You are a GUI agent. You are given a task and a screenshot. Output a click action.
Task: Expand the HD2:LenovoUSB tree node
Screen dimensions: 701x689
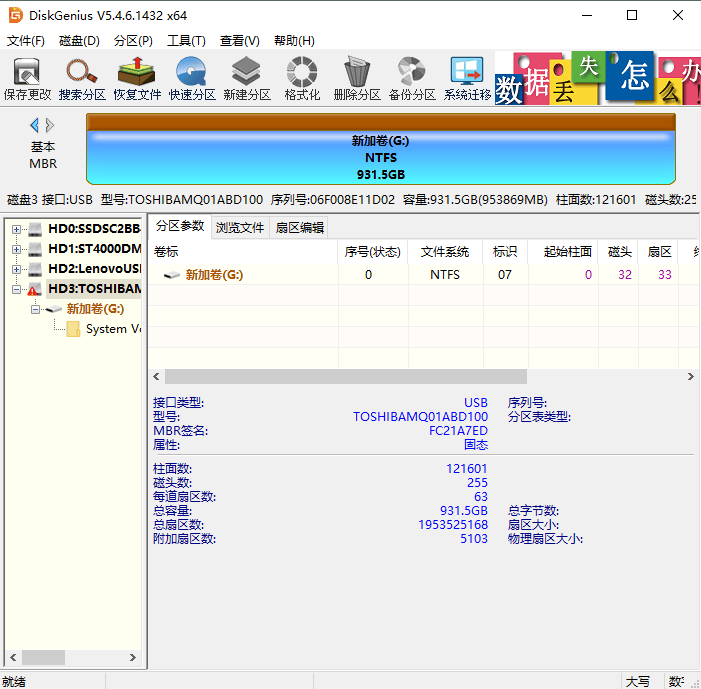[x=16, y=270]
